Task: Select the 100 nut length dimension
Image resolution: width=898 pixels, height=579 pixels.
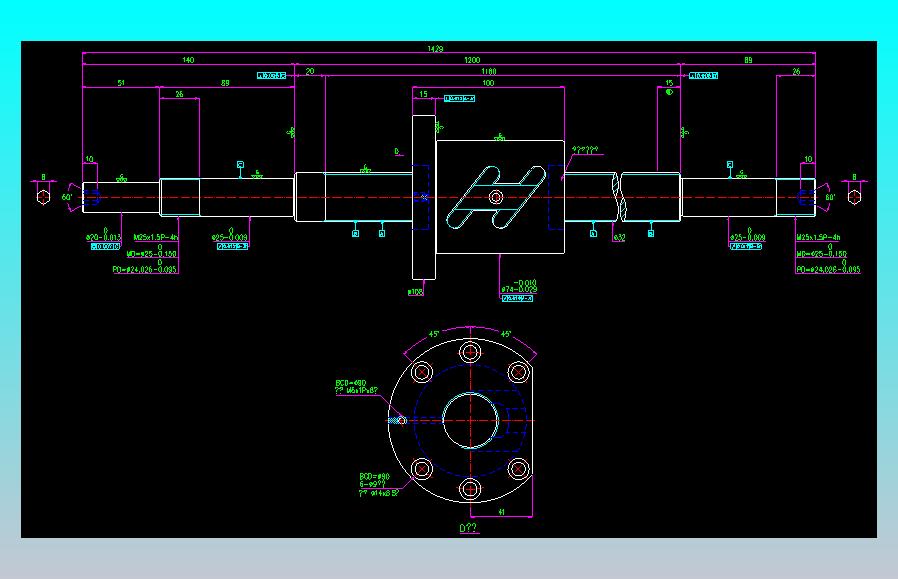Action: pos(488,83)
